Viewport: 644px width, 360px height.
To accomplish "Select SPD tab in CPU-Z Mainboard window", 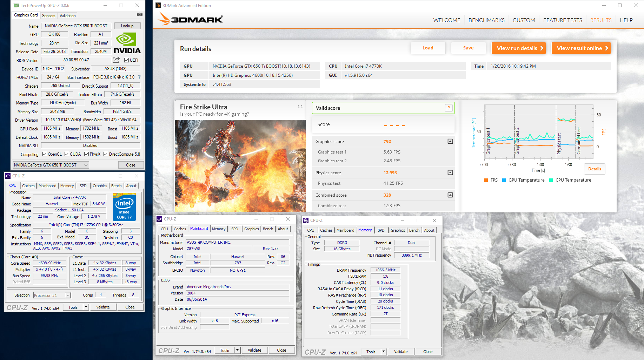I will (234, 229).
